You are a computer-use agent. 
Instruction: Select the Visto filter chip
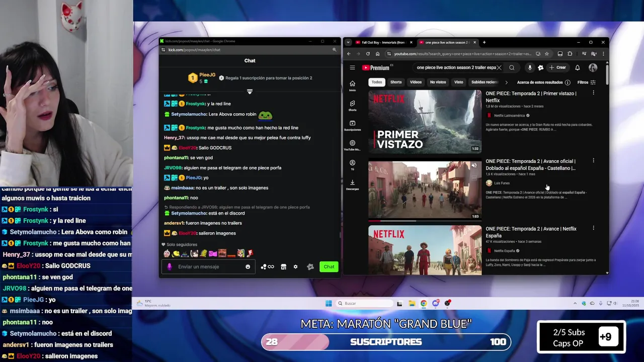(459, 82)
